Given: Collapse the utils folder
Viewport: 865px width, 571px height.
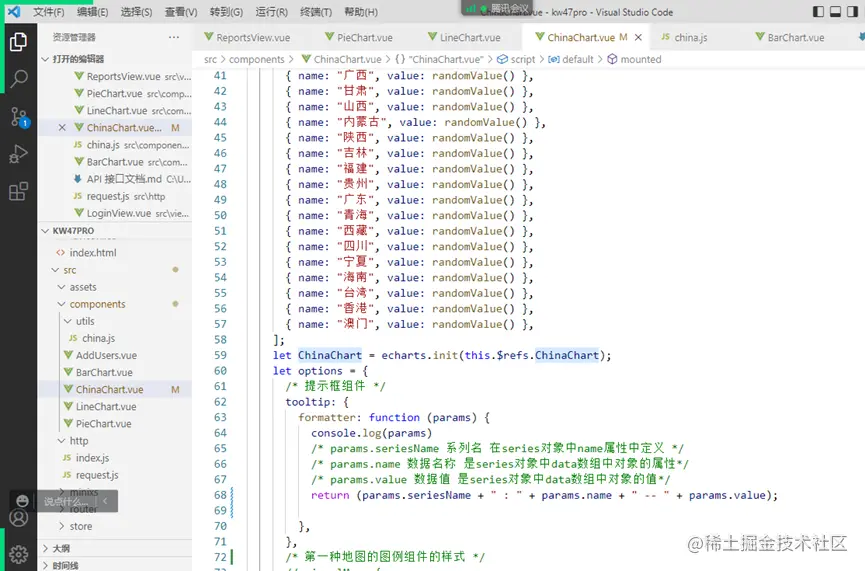Looking at the screenshot, I should 85,321.
